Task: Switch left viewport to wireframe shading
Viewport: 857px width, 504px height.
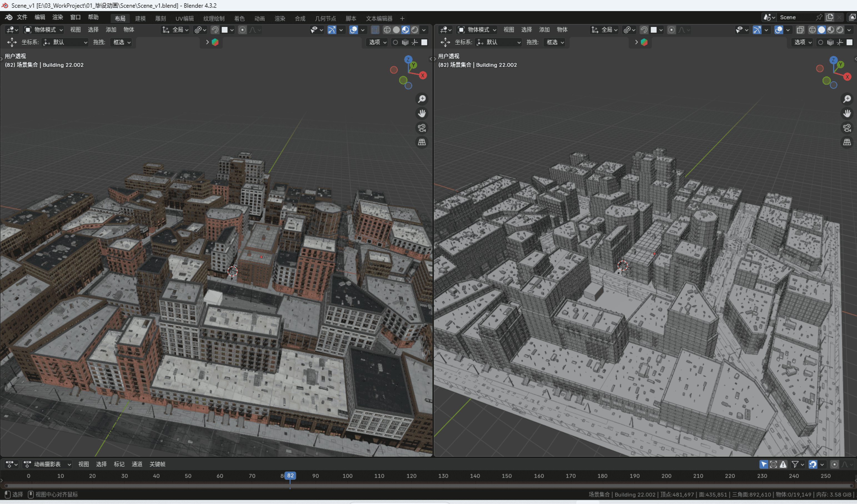Action: pos(387,30)
